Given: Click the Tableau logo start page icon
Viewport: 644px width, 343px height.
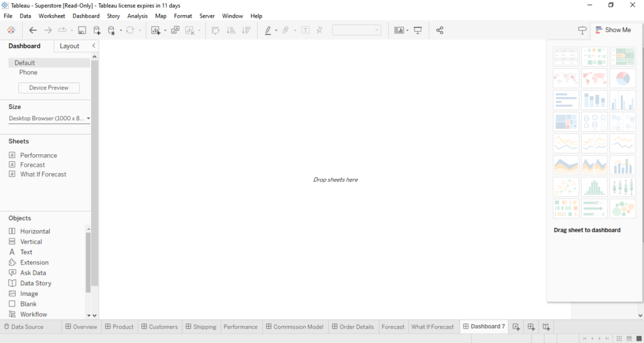Looking at the screenshot, I should (x=11, y=30).
